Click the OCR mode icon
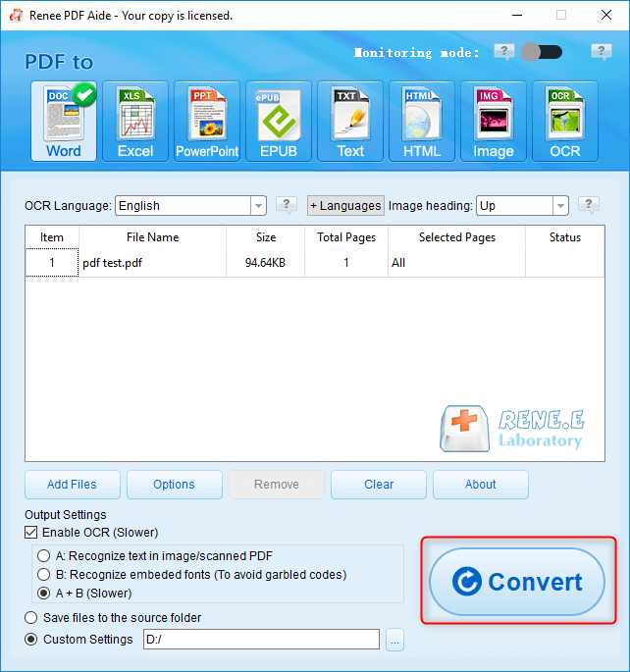This screenshot has width=630, height=672. click(x=565, y=121)
